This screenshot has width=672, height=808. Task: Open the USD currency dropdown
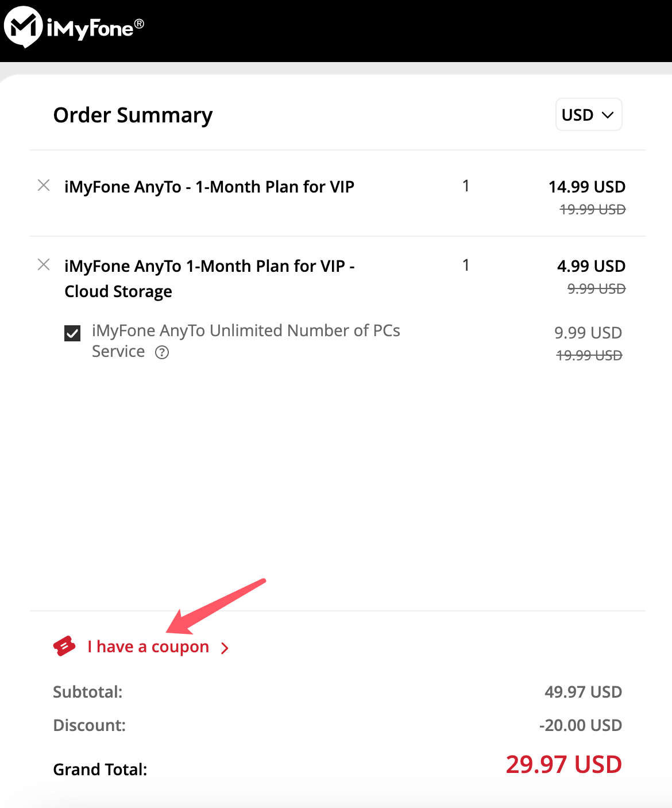(588, 114)
